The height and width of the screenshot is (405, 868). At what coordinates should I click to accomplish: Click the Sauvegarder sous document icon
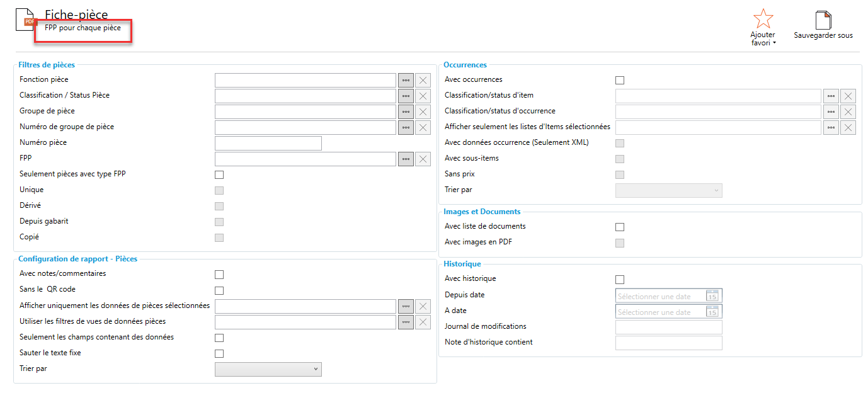pyautogui.click(x=823, y=20)
